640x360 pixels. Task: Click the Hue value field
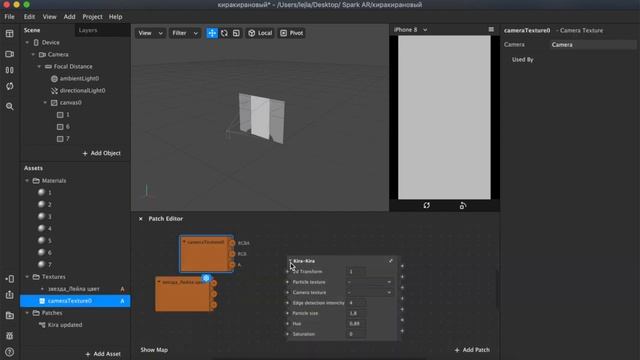click(x=357, y=324)
